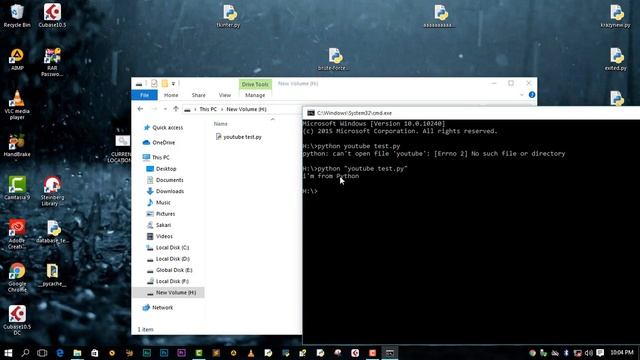Select the Adobe Creative Cloud desktop icon
The height and width of the screenshot is (360, 640).
click(17, 234)
